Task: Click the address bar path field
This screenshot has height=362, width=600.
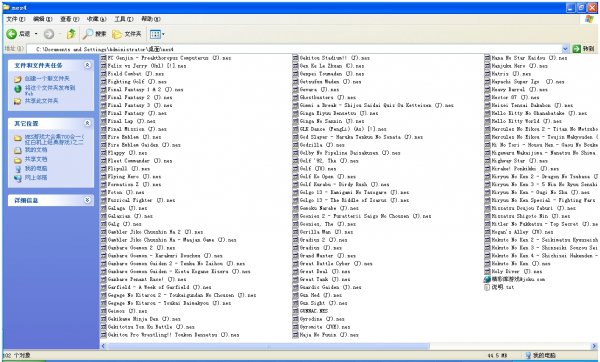Action: click(x=295, y=49)
